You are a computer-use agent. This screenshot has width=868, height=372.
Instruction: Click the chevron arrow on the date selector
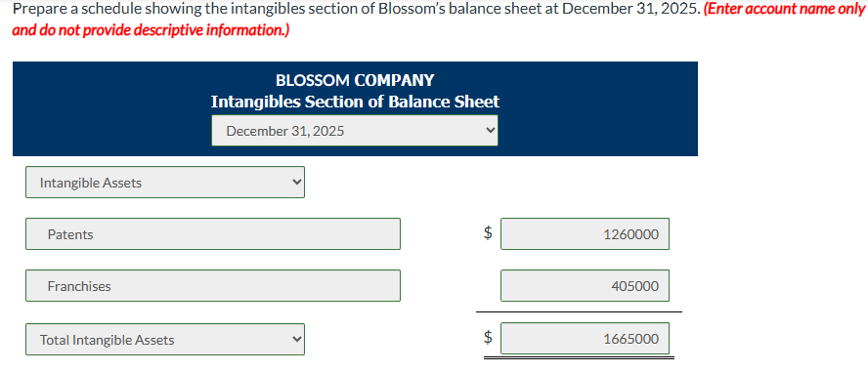click(x=489, y=131)
